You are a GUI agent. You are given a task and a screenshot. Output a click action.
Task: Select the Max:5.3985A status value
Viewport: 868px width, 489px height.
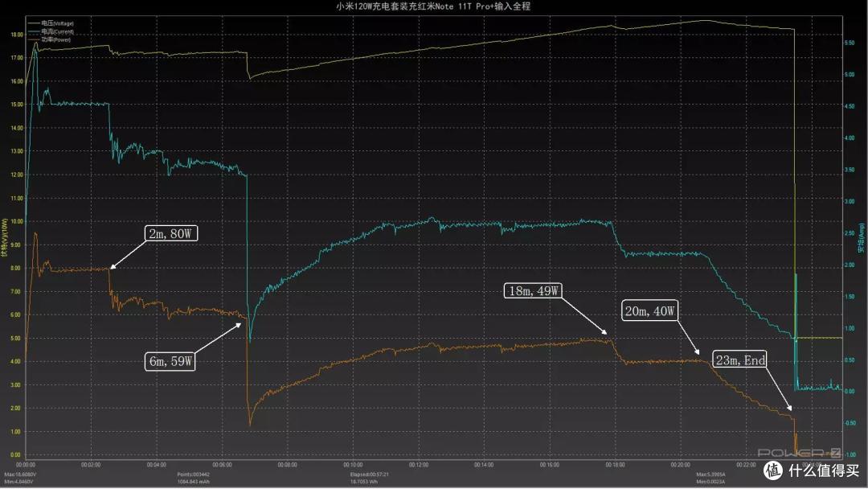tap(710, 475)
